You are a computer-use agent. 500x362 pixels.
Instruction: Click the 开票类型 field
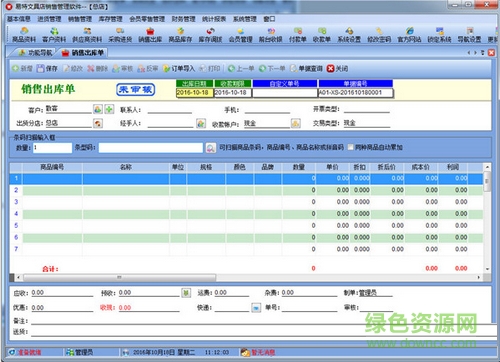[367, 109]
